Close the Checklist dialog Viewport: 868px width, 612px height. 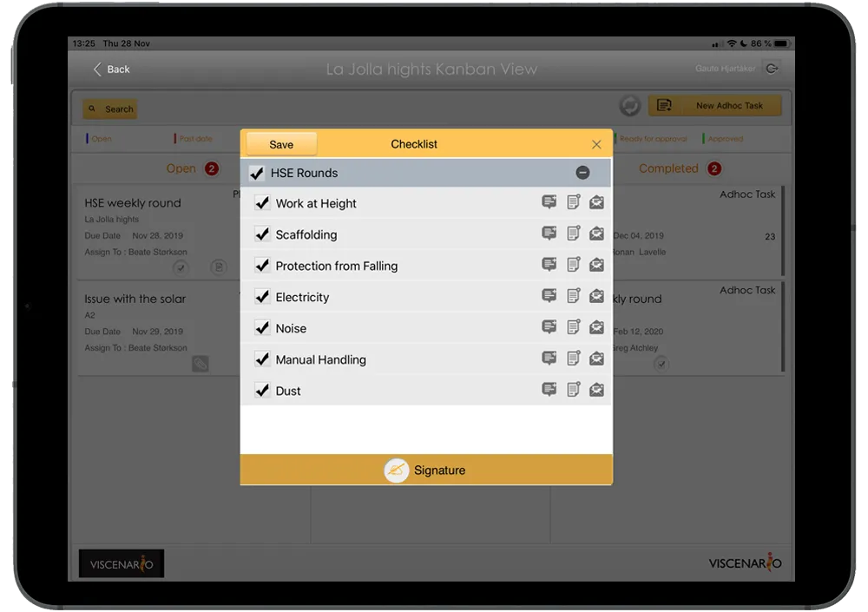coord(596,145)
